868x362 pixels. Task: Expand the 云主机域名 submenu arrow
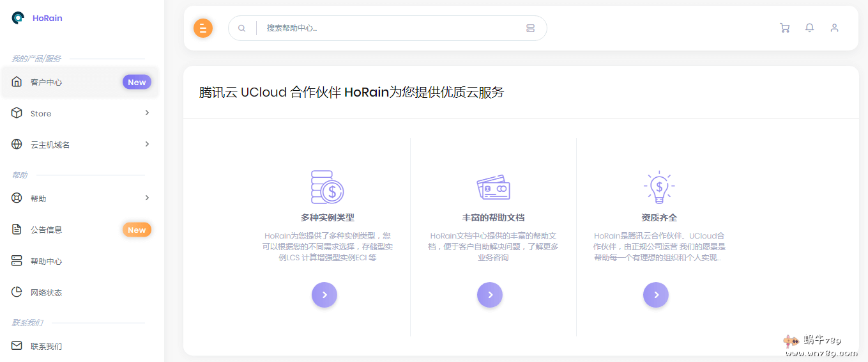click(x=147, y=145)
